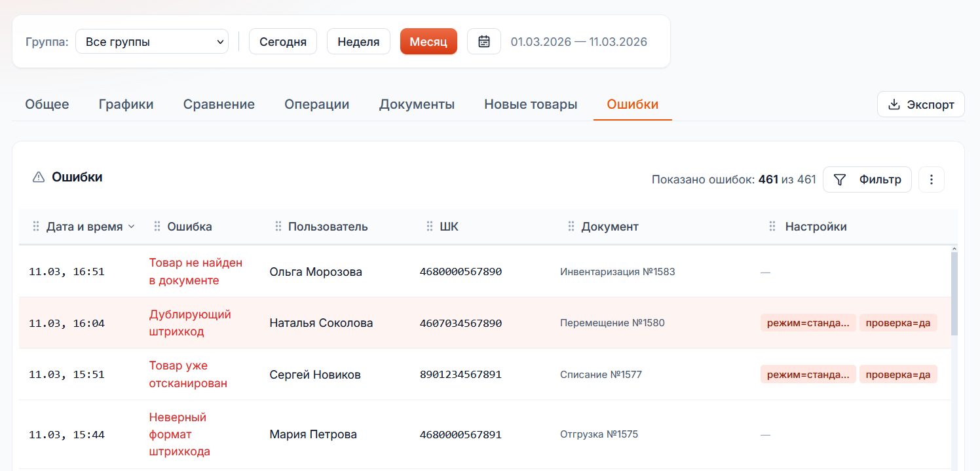980x471 pixels.
Task: Click error Неверный формат штрихкода
Action: coord(179,434)
